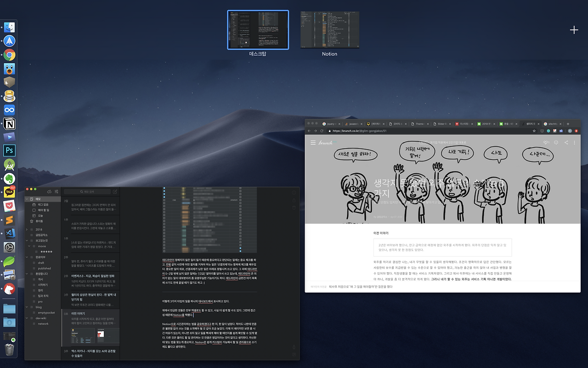Add a new desktop space with the plus
Screen dimensions: 588x368
click(x=574, y=30)
